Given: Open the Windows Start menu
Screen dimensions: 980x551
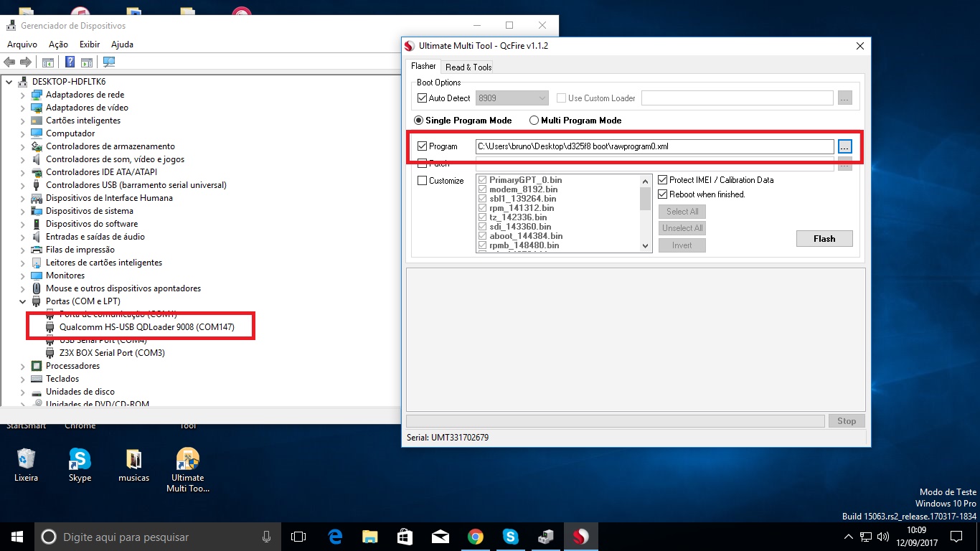Looking at the screenshot, I should click(x=17, y=536).
